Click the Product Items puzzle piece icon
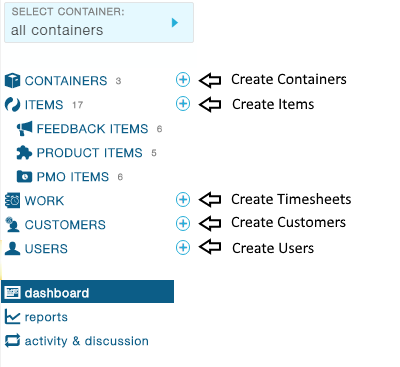Viewport: 400px width, 367px height. point(24,153)
